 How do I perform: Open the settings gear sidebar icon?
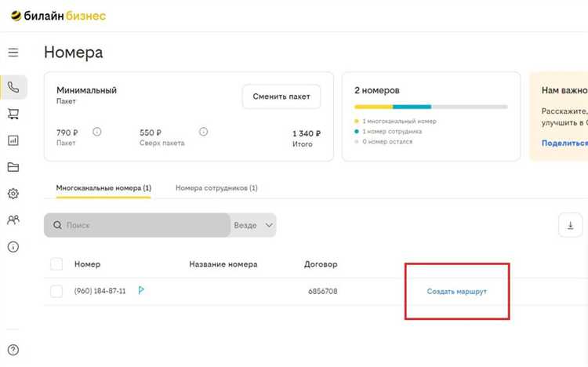pyautogui.click(x=13, y=194)
